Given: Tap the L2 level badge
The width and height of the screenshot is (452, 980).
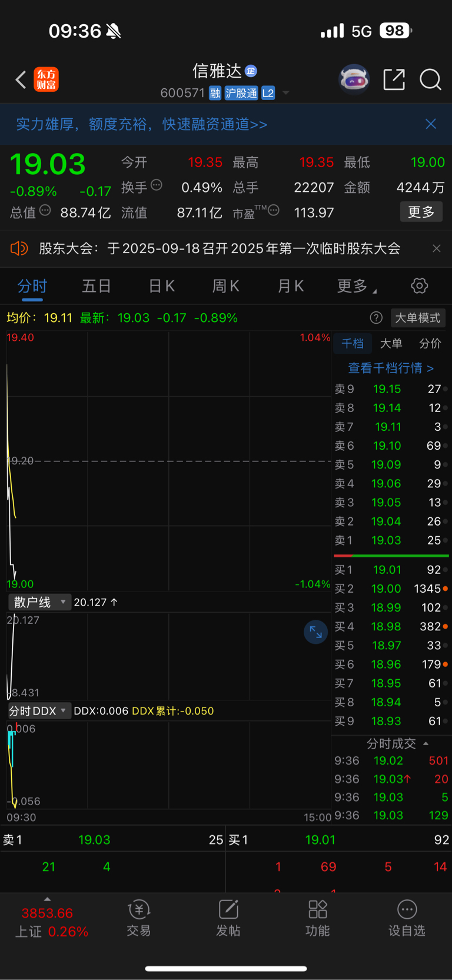Looking at the screenshot, I should 268,93.
